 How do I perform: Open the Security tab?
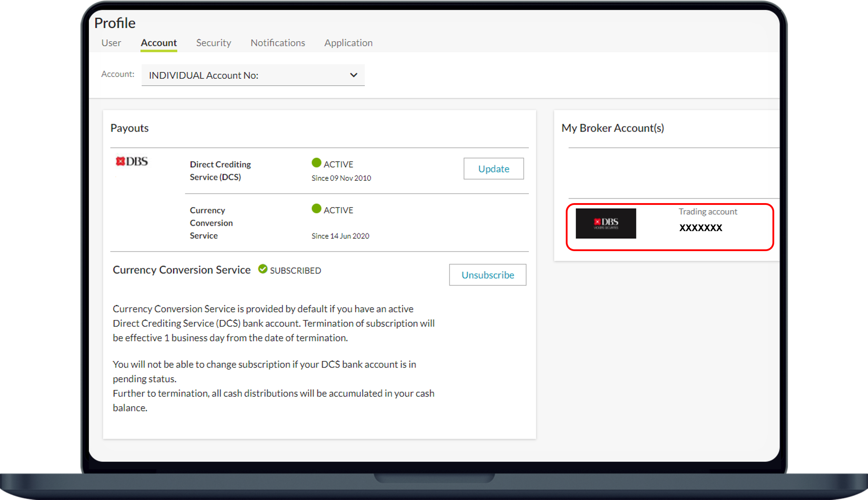point(213,43)
